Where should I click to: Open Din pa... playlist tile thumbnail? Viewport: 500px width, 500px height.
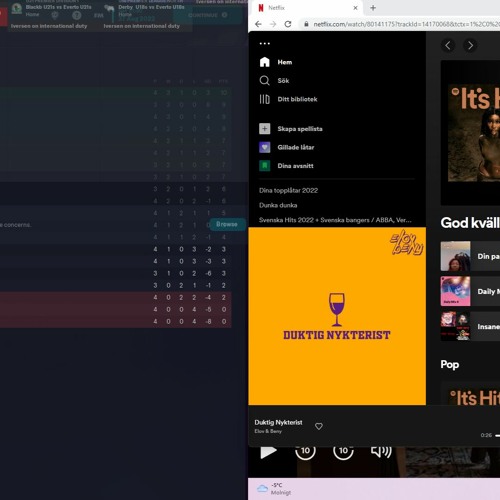coord(455,256)
